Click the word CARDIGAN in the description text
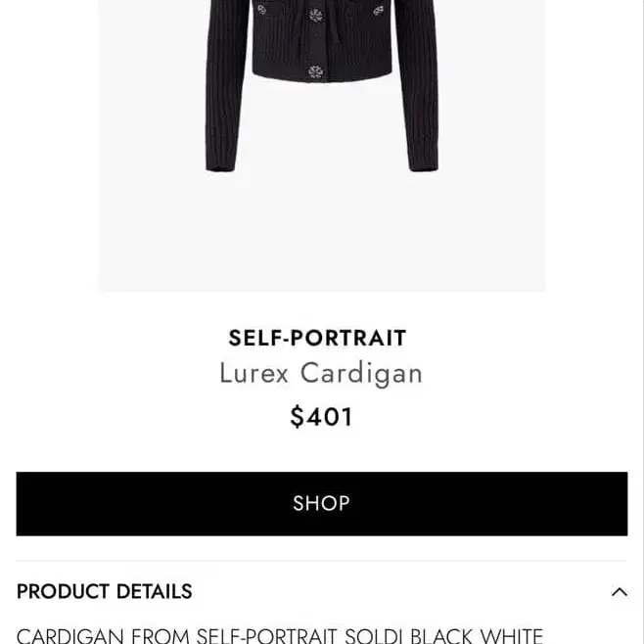Image resolution: width=644 pixels, height=644 pixels. click(x=69, y=635)
